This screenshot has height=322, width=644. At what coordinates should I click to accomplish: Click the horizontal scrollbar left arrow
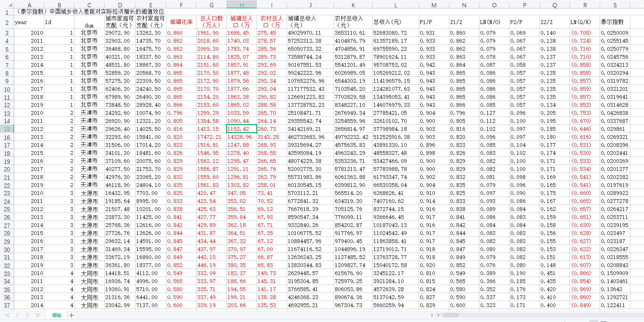(x=439, y=315)
